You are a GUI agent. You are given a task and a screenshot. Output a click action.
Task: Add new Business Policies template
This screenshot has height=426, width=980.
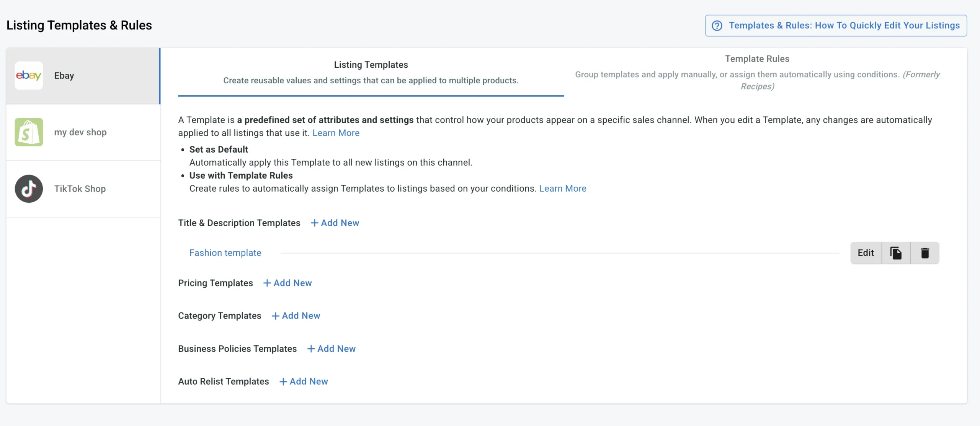coord(332,349)
